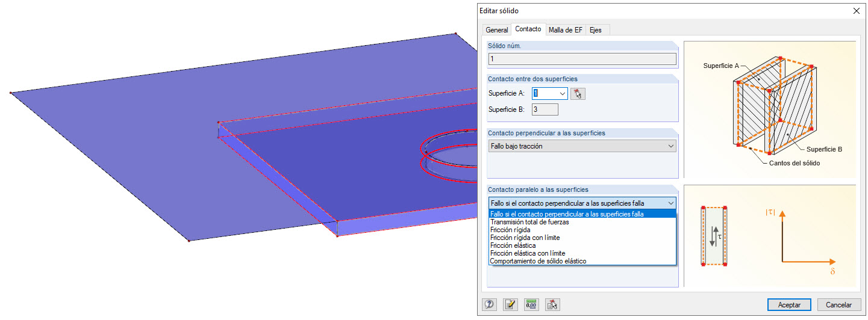Click the 'Contacto perpendicular a las superficies' heading
Image resolution: width=868 pixels, height=320 pixels.
click(546, 132)
